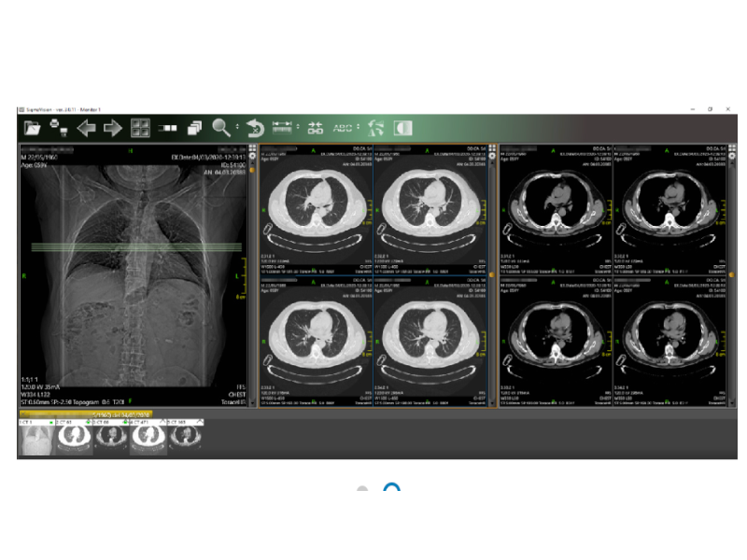
Task: Select the four-tile grid layout tool
Action: coord(141,128)
